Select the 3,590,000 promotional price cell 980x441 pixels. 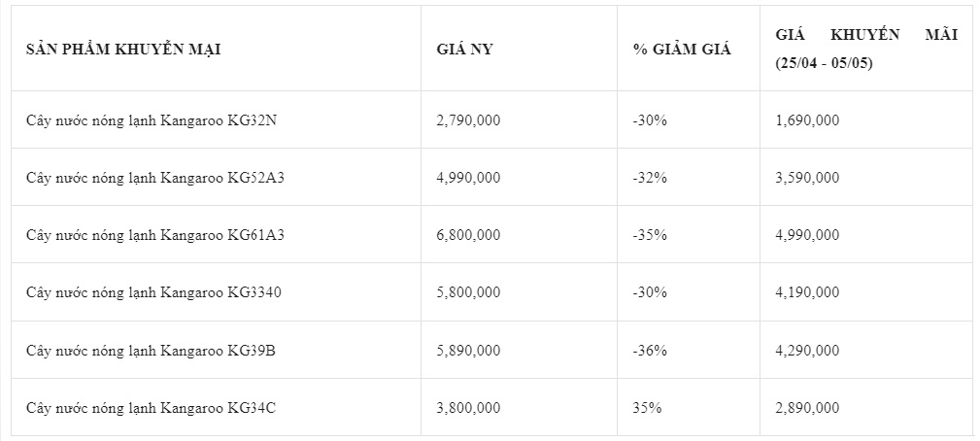tap(807, 177)
